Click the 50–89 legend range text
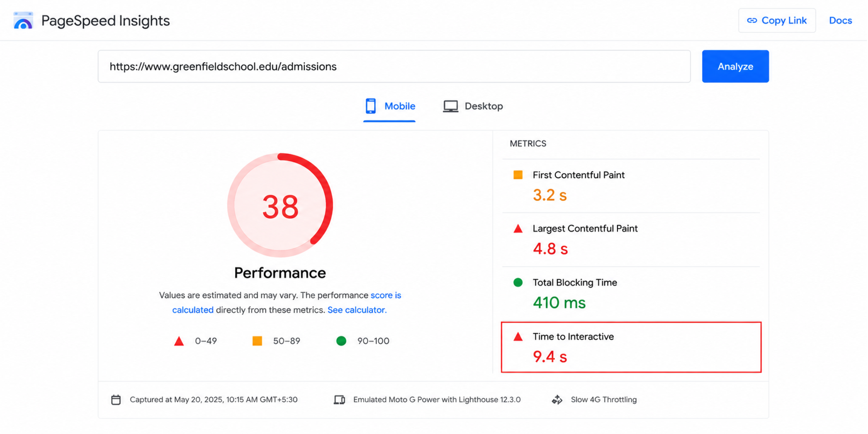This screenshot has width=868, height=434. (x=286, y=341)
